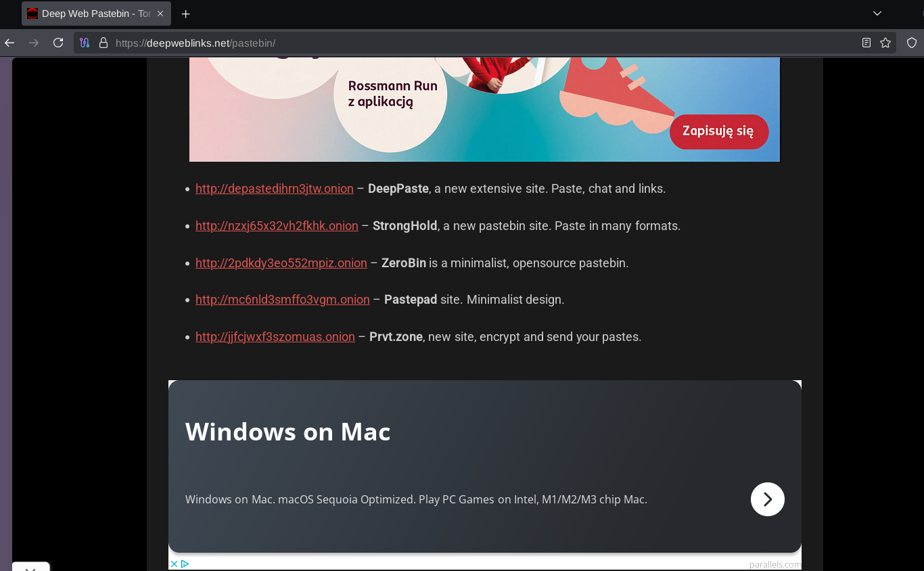The image size is (924, 571).
Task: Click the AdChoices triangle icon below the ad
Action: [185, 564]
